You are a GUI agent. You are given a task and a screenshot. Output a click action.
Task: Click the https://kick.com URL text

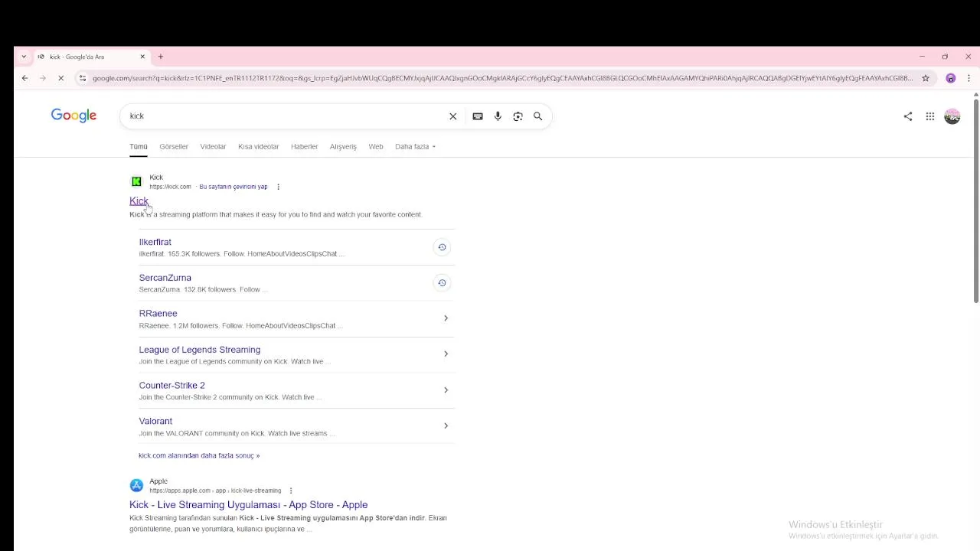pos(170,187)
